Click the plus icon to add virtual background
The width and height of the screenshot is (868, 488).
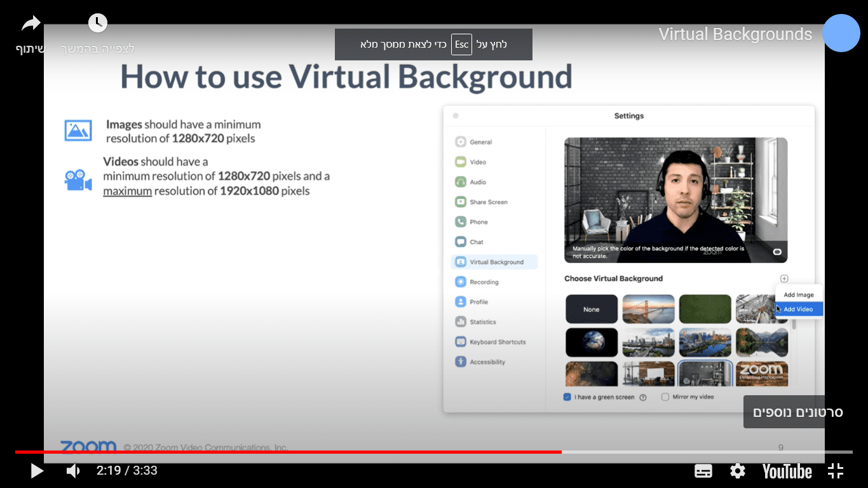click(x=784, y=279)
